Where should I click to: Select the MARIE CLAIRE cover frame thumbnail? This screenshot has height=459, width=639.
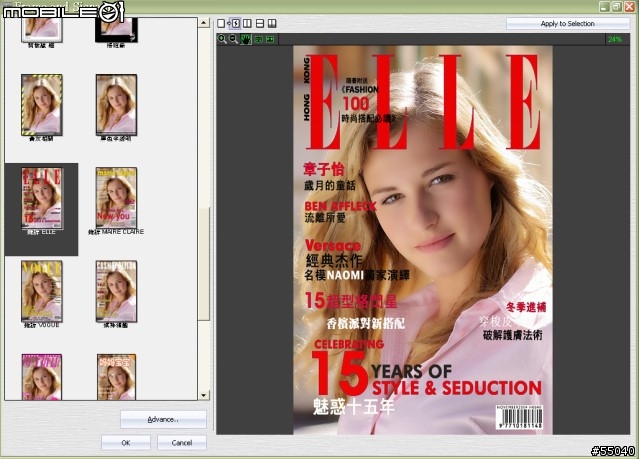click(x=116, y=198)
